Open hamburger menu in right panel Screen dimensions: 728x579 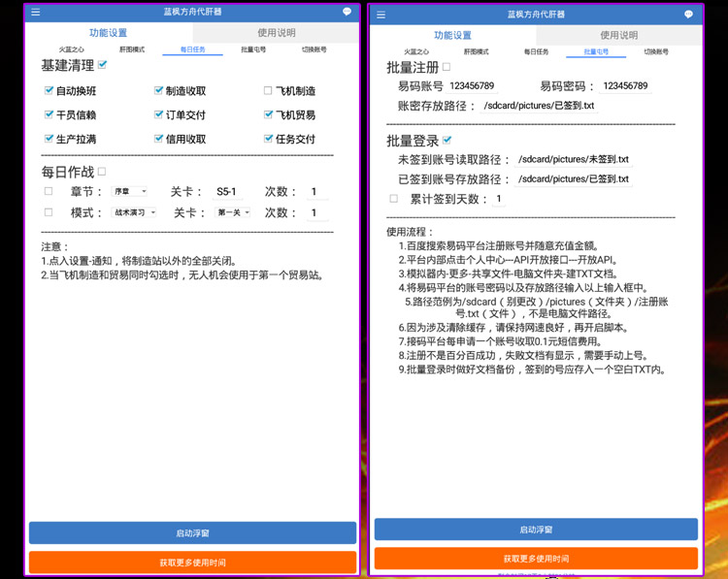(381, 15)
